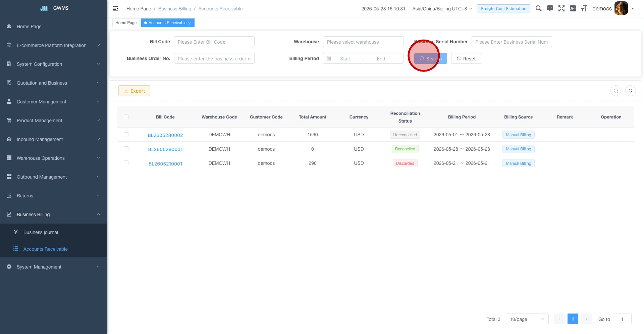Select all rows with the header checkbox

click(x=126, y=117)
